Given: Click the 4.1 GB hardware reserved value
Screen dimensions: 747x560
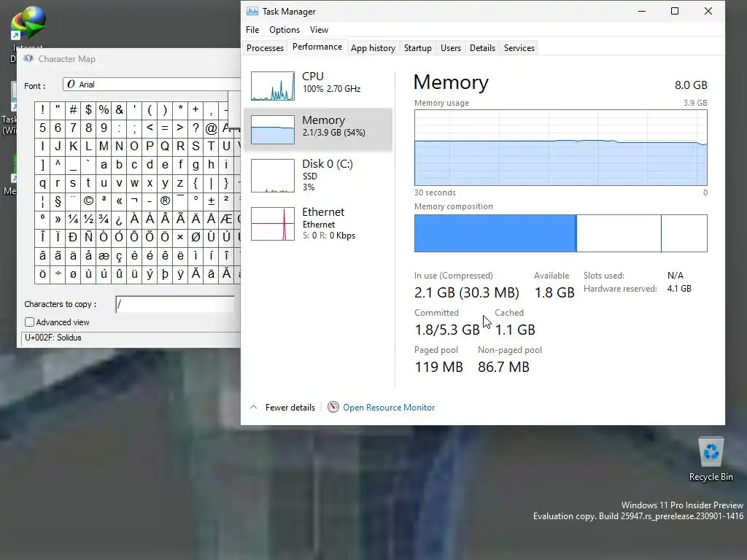Looking at the screenshot, I should click(x=679, y=289).
